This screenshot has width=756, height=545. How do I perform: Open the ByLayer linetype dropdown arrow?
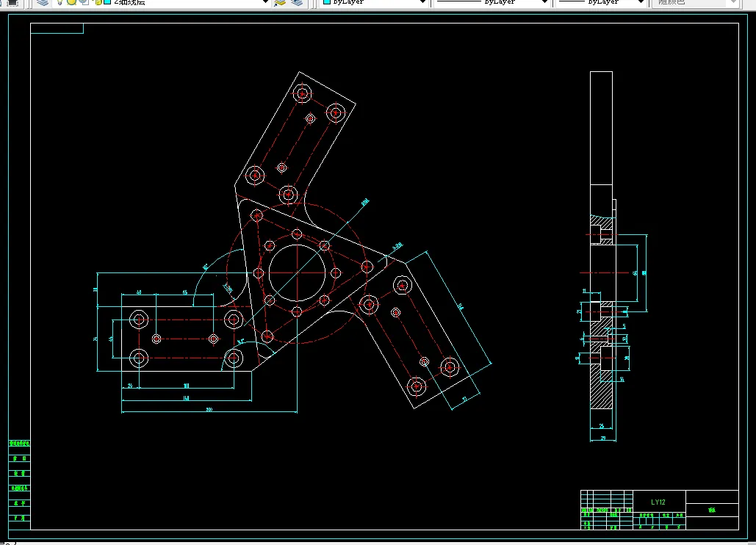point(545,2)
